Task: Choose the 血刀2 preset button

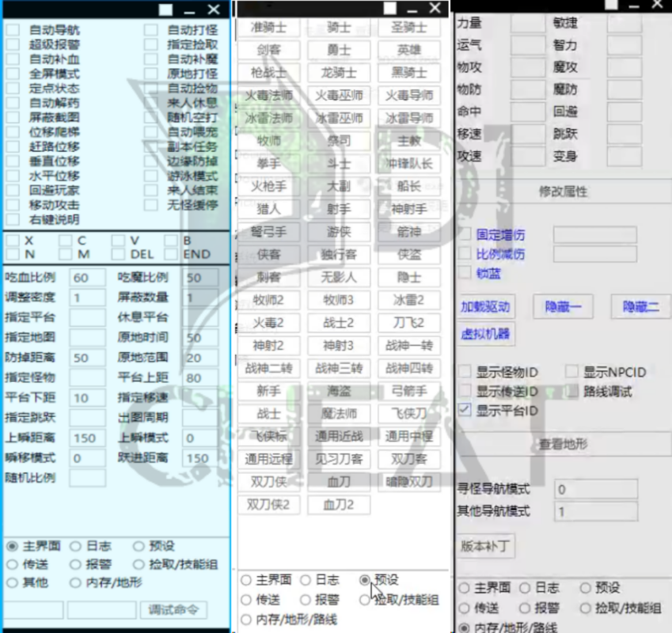Action: 339,505
